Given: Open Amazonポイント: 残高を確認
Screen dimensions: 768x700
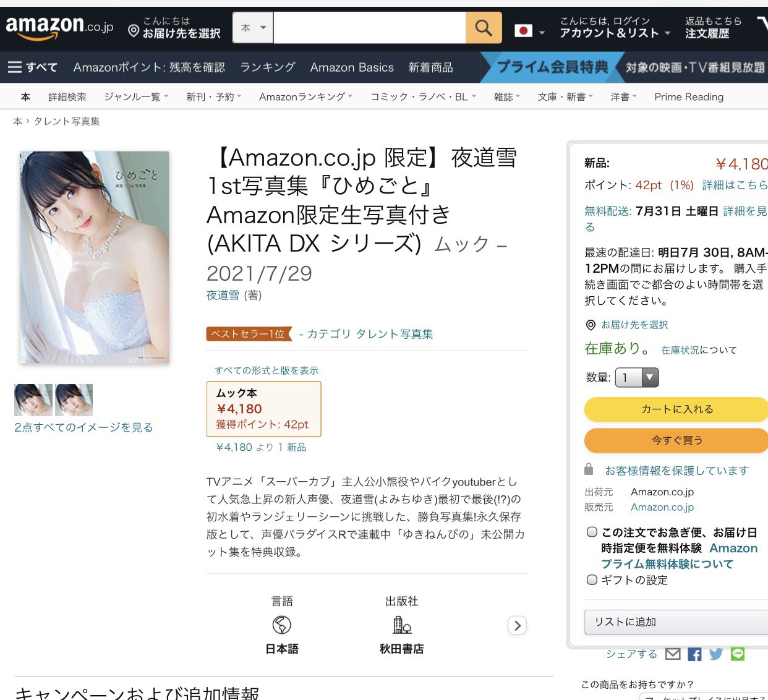Looking at the screenshot, I should [x=149, y=67].
